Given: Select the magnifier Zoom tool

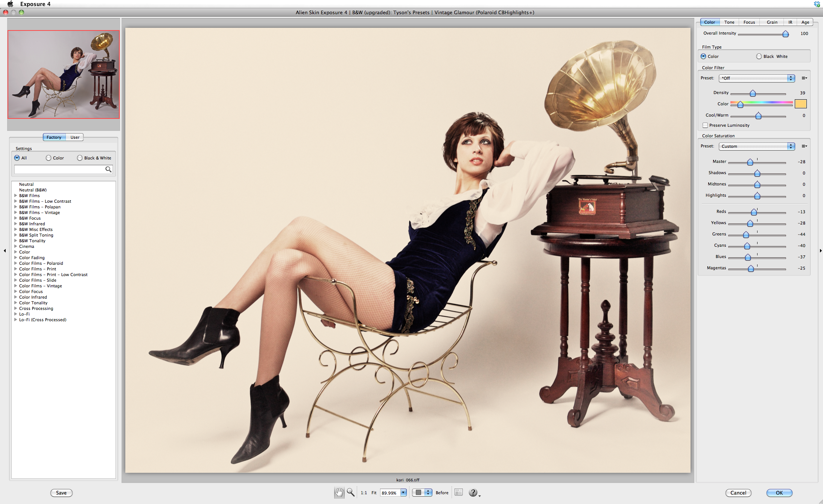Looking at the screenshot, I should coord(350,492).
